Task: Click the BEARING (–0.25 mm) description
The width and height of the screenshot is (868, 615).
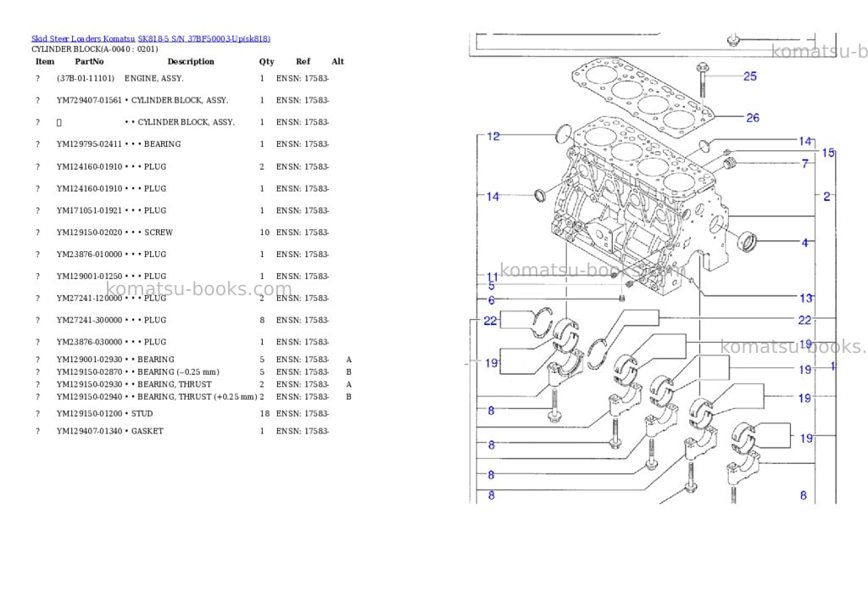Action: [178, 372]
